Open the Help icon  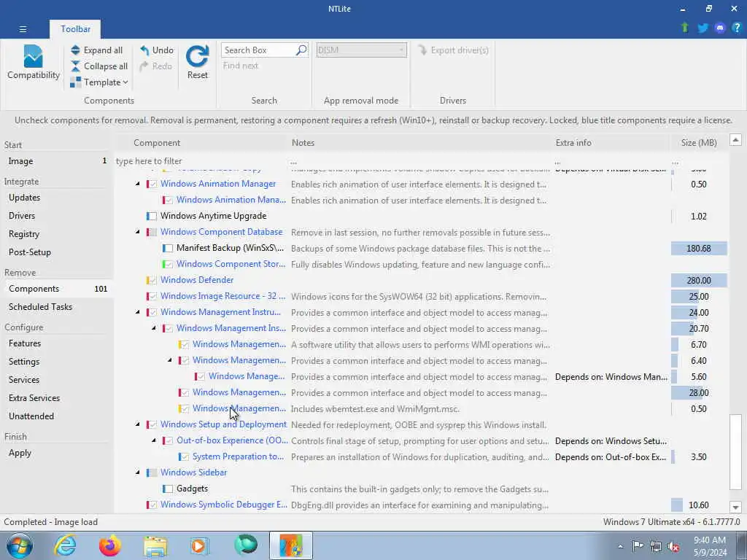(737, 28)
